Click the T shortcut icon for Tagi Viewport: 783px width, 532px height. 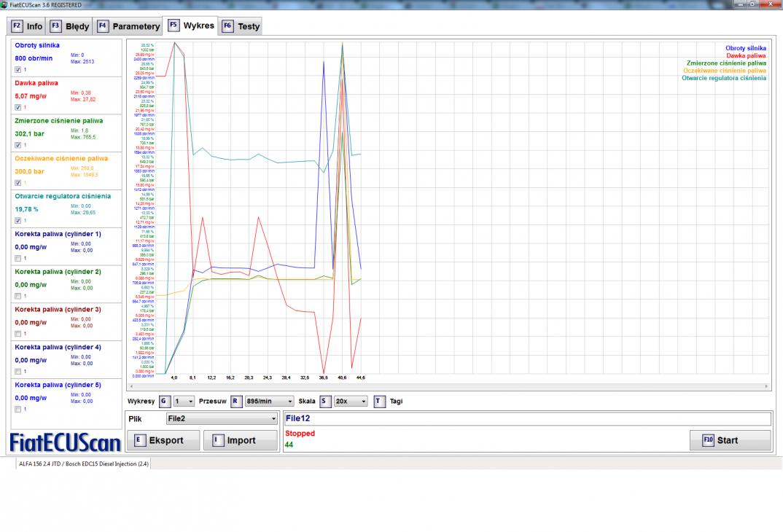pyautogui.click(x=379, y=401)
